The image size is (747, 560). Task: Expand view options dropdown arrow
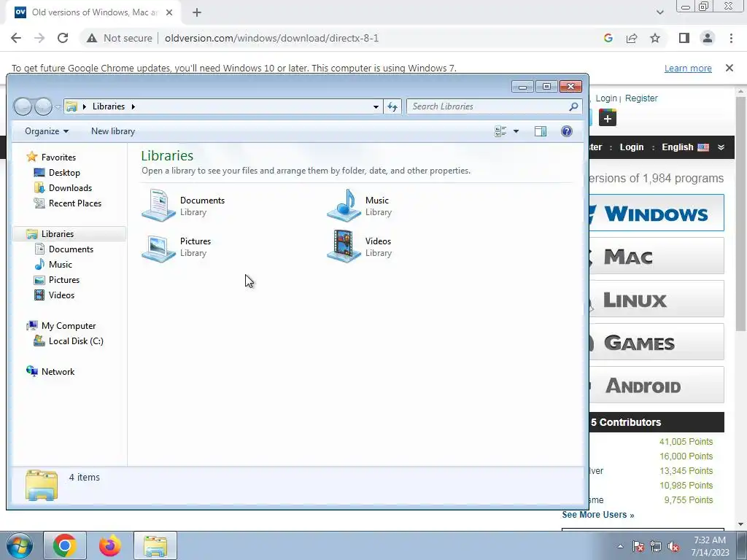tap(516, 131)
